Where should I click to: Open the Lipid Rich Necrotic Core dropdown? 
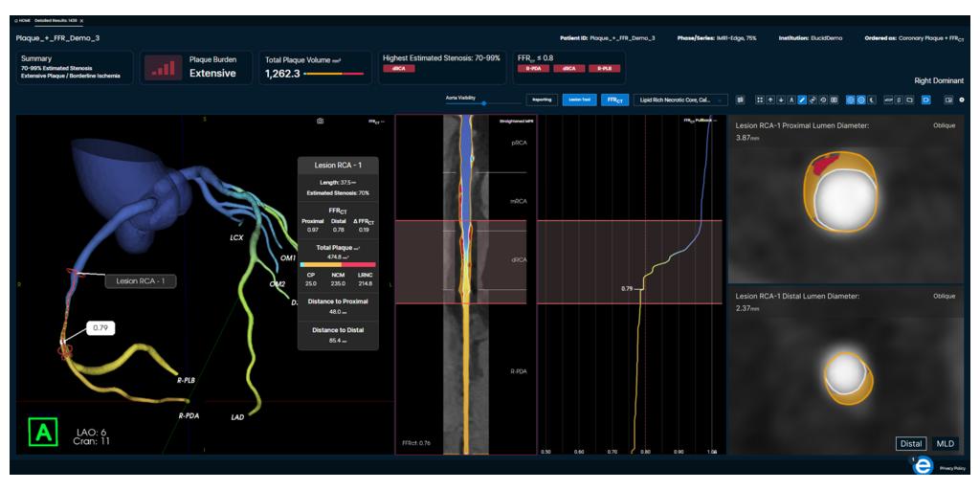click(x=680, y=100)
